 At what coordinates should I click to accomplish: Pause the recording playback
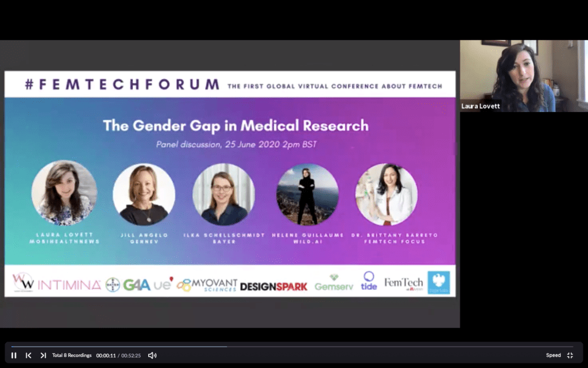(x=14, y=355)
